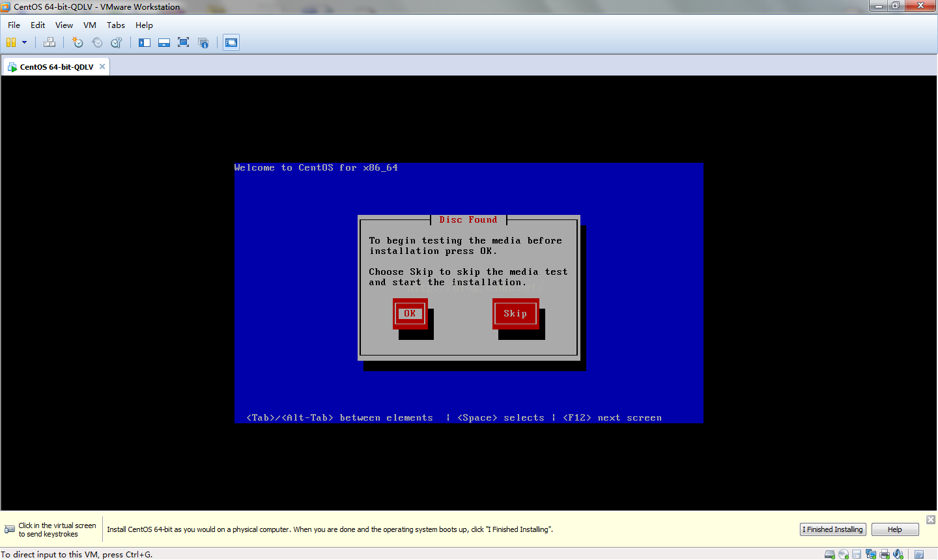Viewport: 938px width, 560px height.
Task: Open the Tabs menu
Action: (x=116, y=25)
